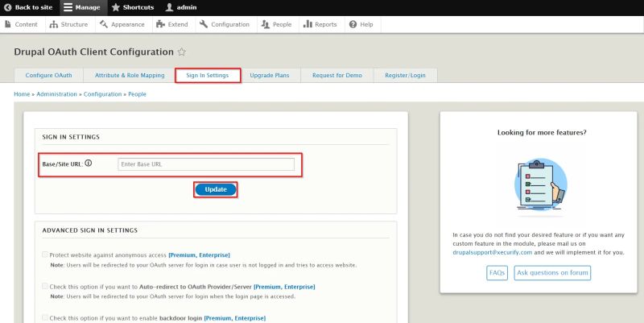The image size is (644, 323).
Task: Open the Appearance menu
Action: point(122,24)
